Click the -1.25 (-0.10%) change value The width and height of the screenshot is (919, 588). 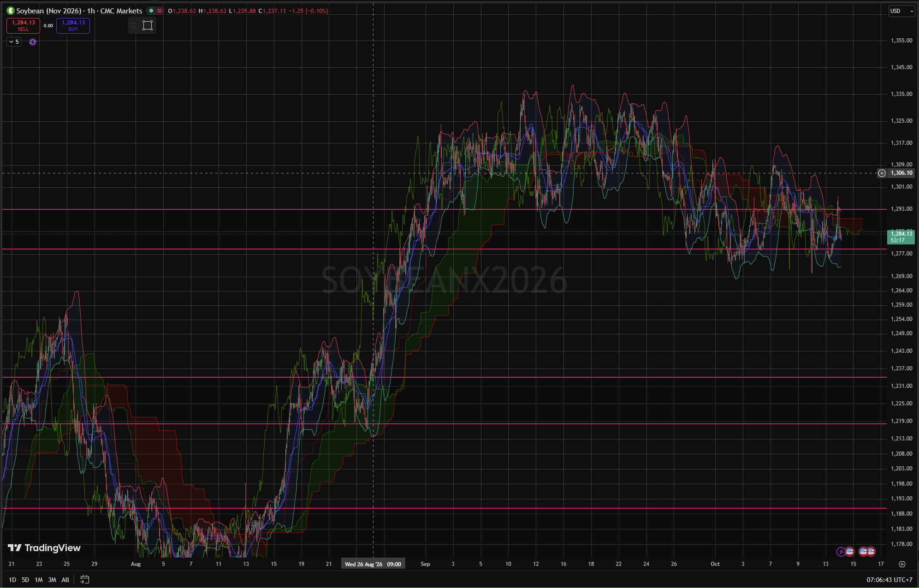pos(308,11)
